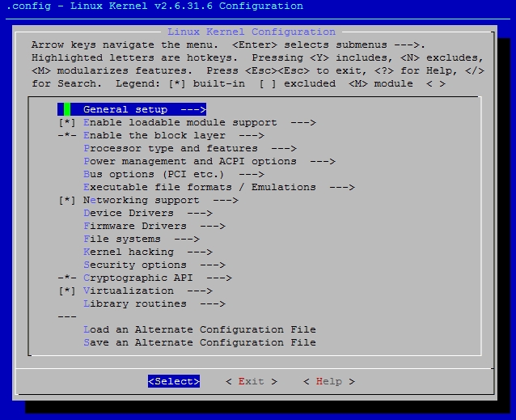Open the General setup submenu
Screen dimensions: 516x420
pos(125,110)
